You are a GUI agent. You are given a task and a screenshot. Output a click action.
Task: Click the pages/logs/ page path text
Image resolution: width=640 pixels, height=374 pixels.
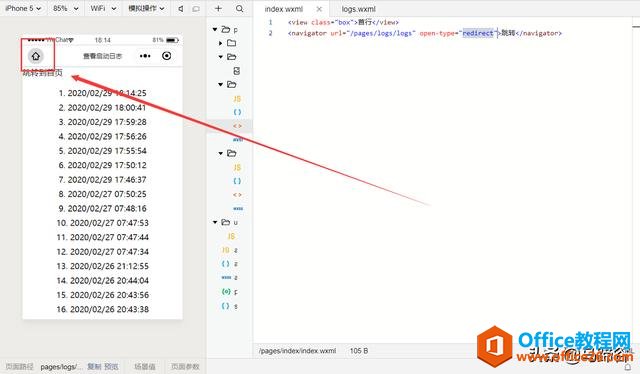click(61, 367)
